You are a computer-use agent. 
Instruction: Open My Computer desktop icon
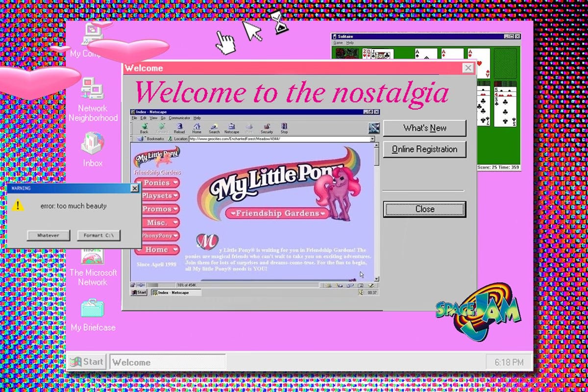92,40
